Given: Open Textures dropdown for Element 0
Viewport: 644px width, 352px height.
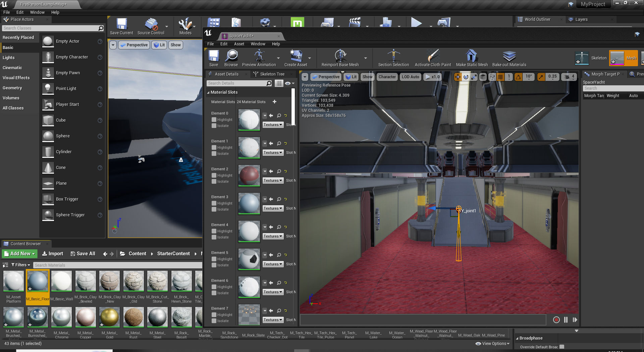Looking at the screenshot, I should (273, 125).
